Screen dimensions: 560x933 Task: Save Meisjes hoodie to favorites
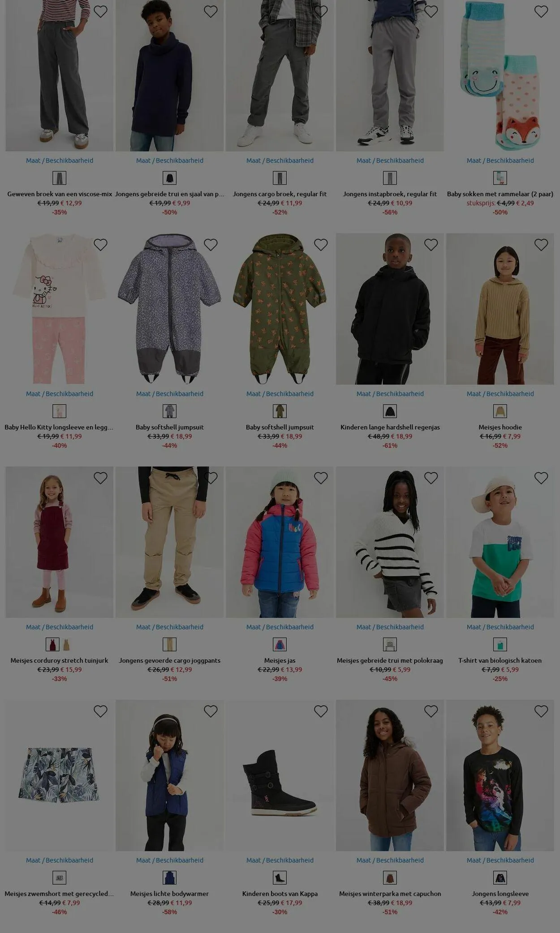[541, 245]
